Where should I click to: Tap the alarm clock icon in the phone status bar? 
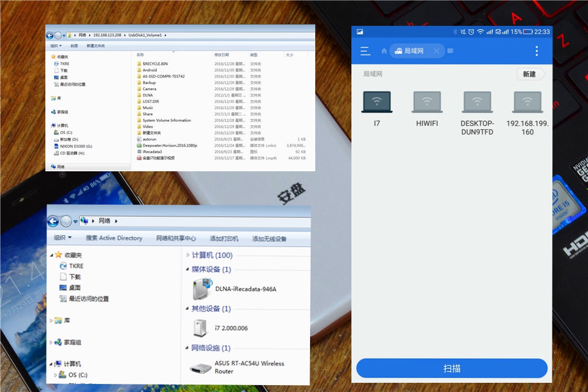click(471, 32)
